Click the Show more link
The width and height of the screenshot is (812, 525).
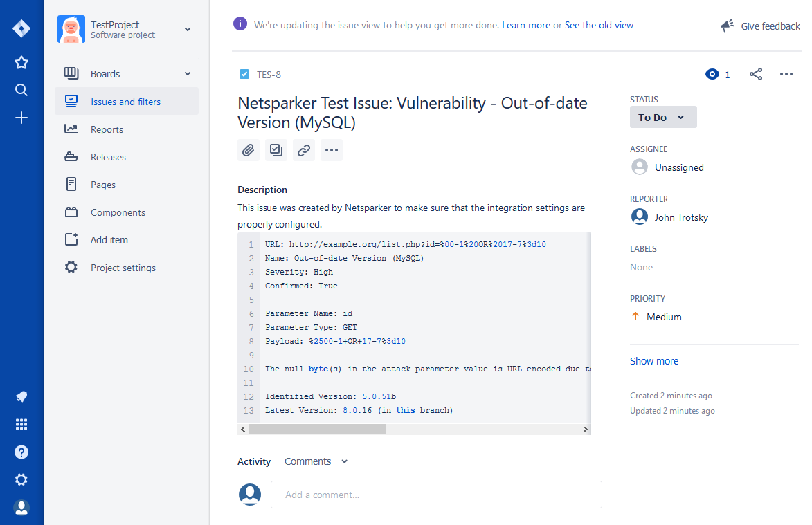653,360
